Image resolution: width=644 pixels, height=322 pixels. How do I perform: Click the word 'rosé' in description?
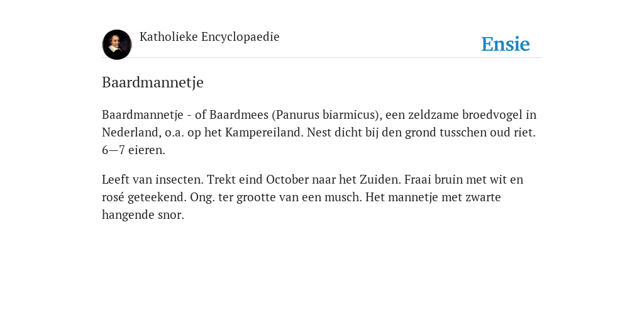pos(113,197)
